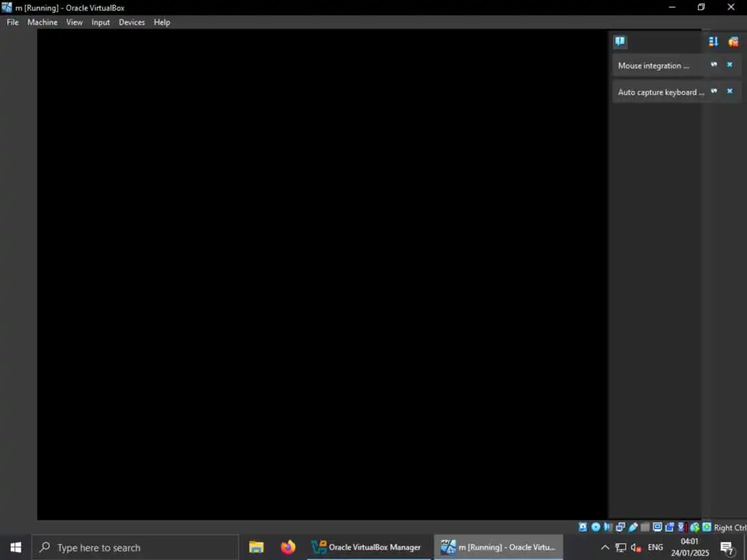The image size is (747, 560).
Task: Click the audio status bar icon
Action: 608,527
